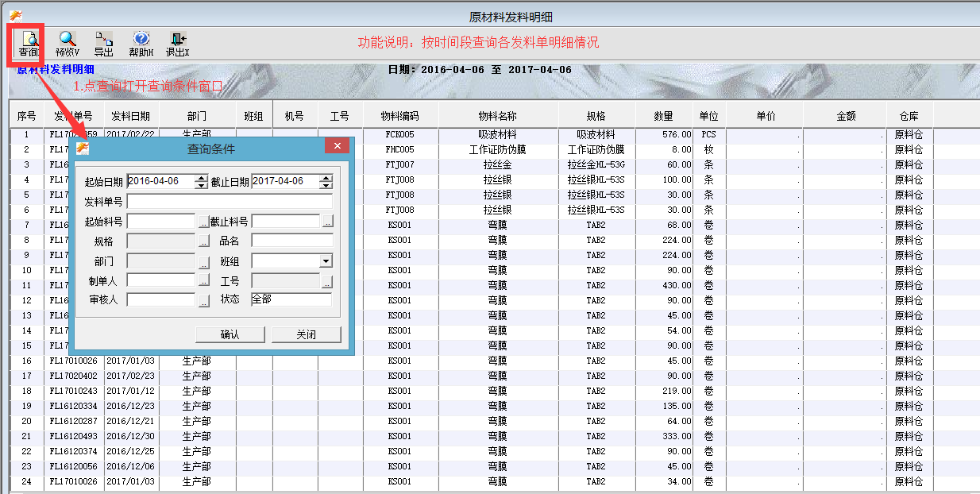Open the 审核人 lookup browse button

pos(203,301)
